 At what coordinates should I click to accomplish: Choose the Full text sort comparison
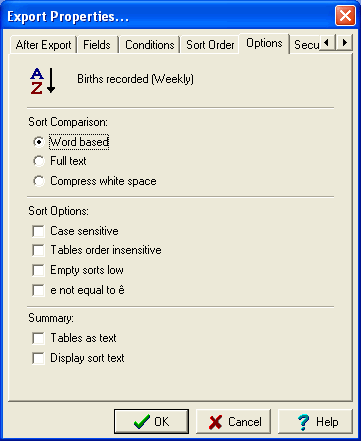39,161
